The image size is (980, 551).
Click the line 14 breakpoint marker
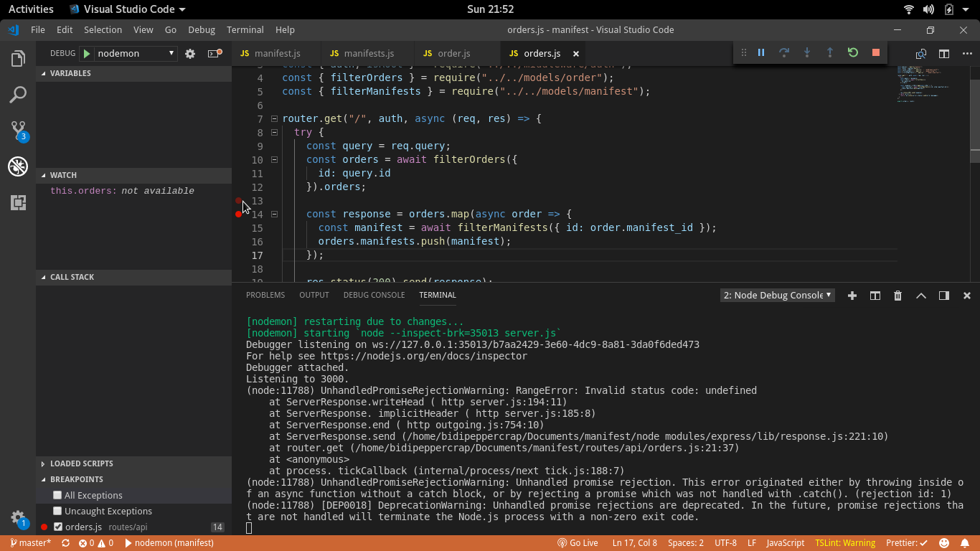coord(238,214)
